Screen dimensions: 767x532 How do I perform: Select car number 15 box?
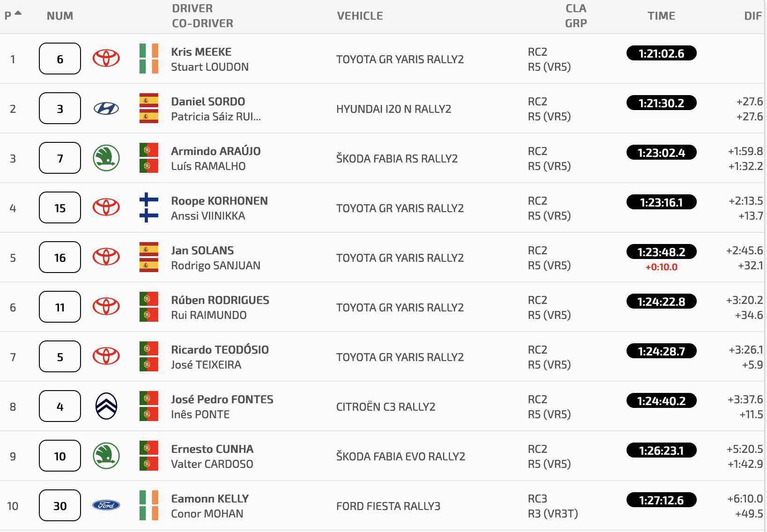60,207
